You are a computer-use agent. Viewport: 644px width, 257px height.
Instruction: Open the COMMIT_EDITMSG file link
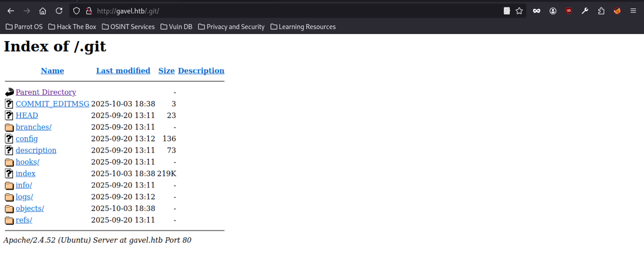tap(52, 104)
